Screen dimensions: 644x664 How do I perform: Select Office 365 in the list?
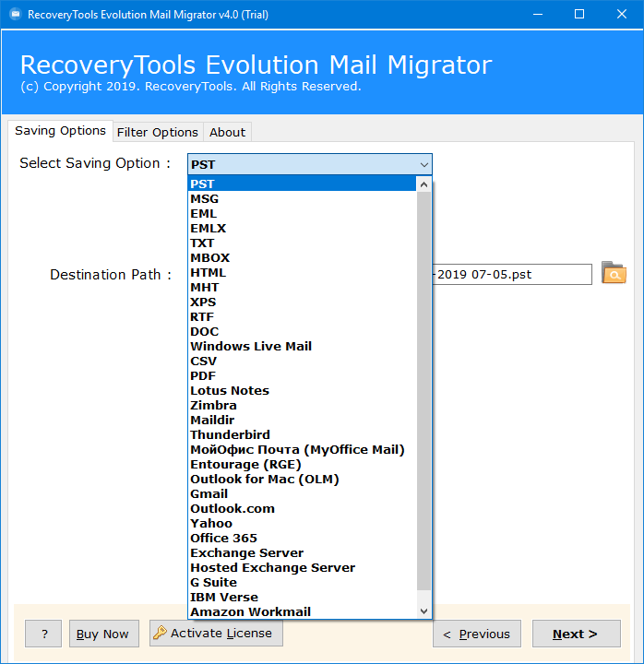[302, 539]
